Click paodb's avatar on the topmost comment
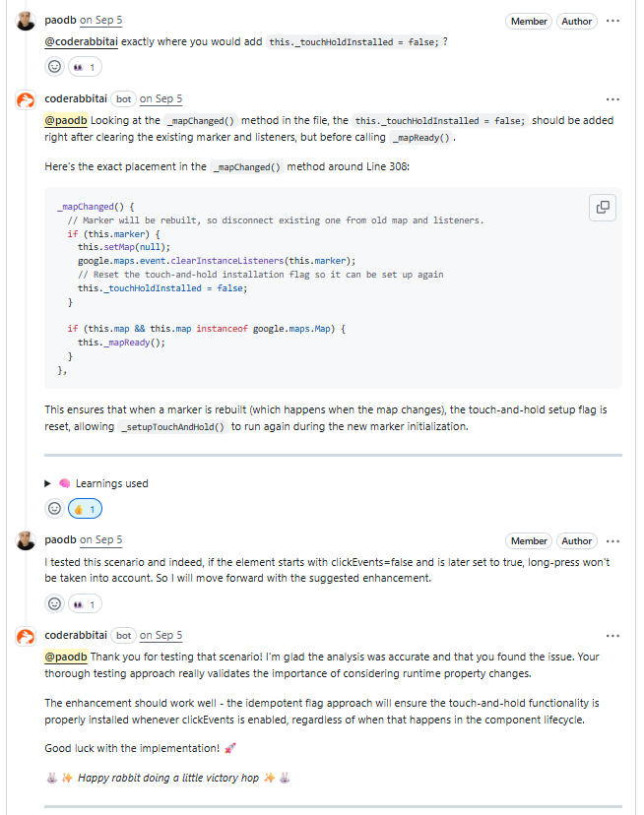 [x=27, y=22]
